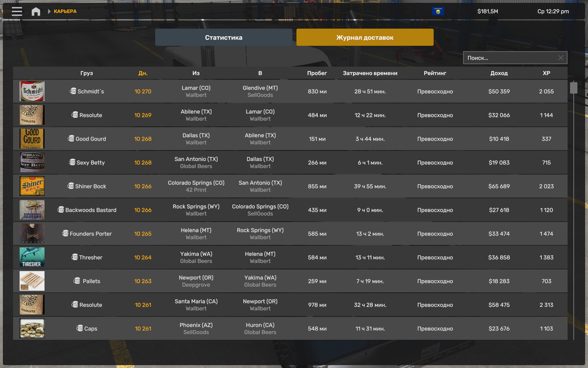Sort by the Рейтинг column header

(x=435, y=73)
